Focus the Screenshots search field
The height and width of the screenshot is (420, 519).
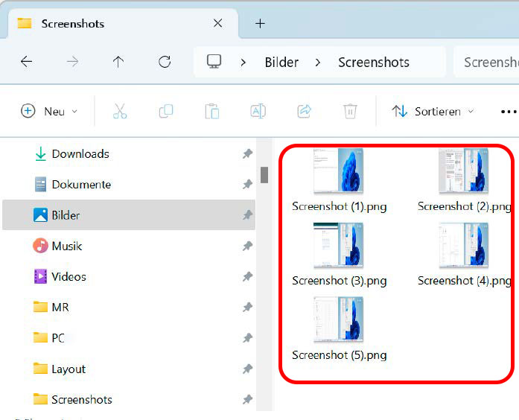coord(486,63)
